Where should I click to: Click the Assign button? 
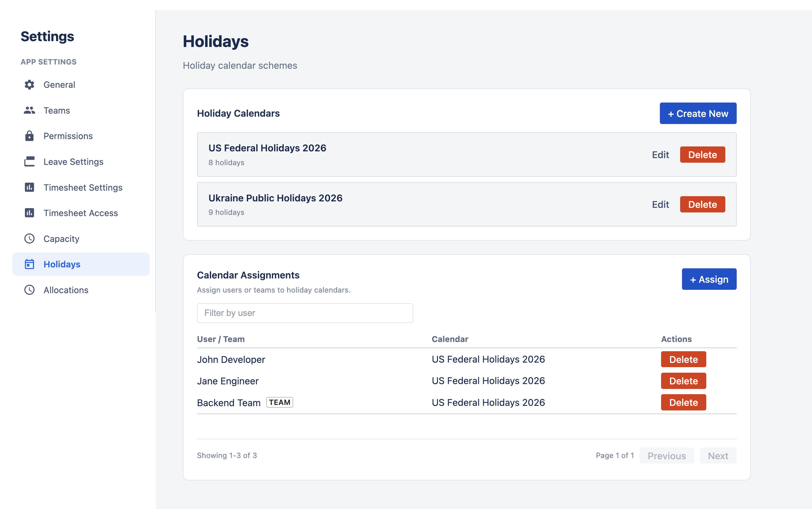pos(709,279)
